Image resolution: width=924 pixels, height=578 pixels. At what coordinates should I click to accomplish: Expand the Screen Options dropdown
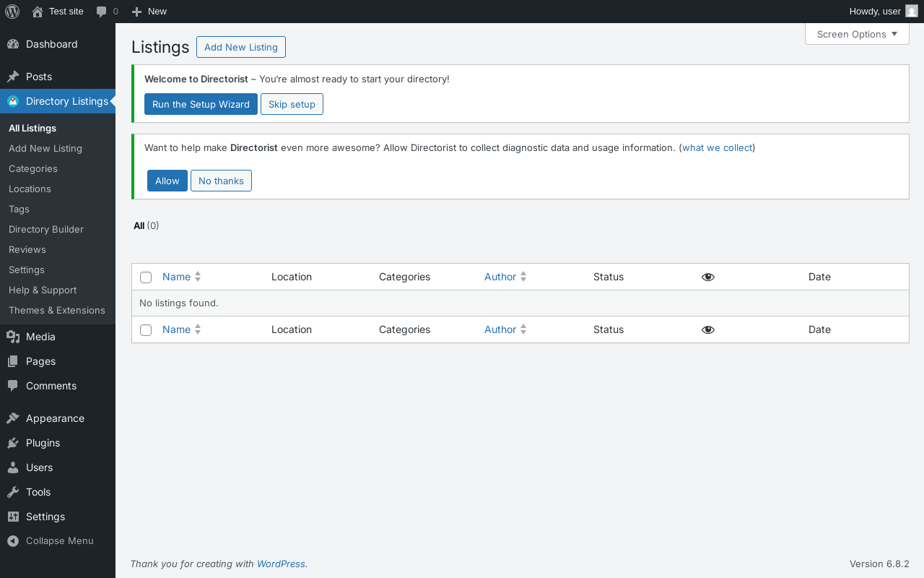(x=857, y=34)
